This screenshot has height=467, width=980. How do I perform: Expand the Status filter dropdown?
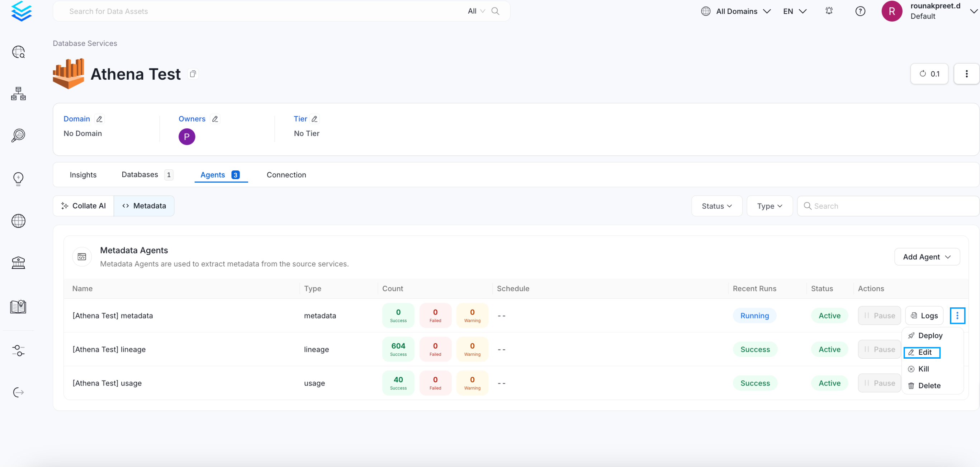point(716,206)
